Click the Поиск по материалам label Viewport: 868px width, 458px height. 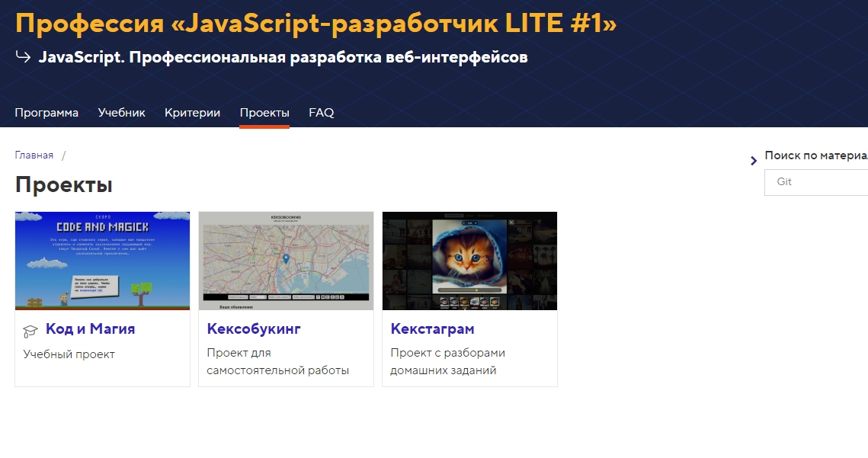pyautogui.click(x=816, y=155)
